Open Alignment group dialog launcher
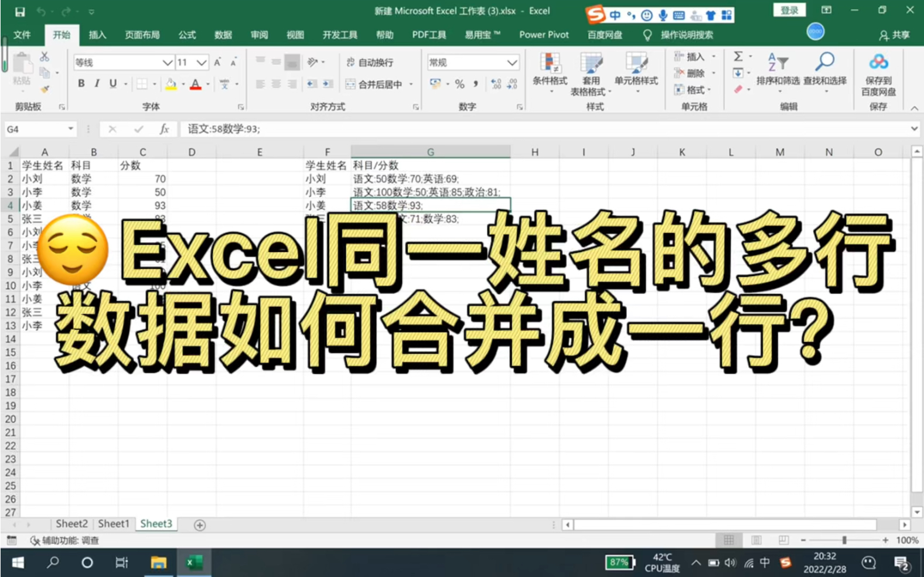This screenshot has width=924, height=577. [x=415, y=107]
